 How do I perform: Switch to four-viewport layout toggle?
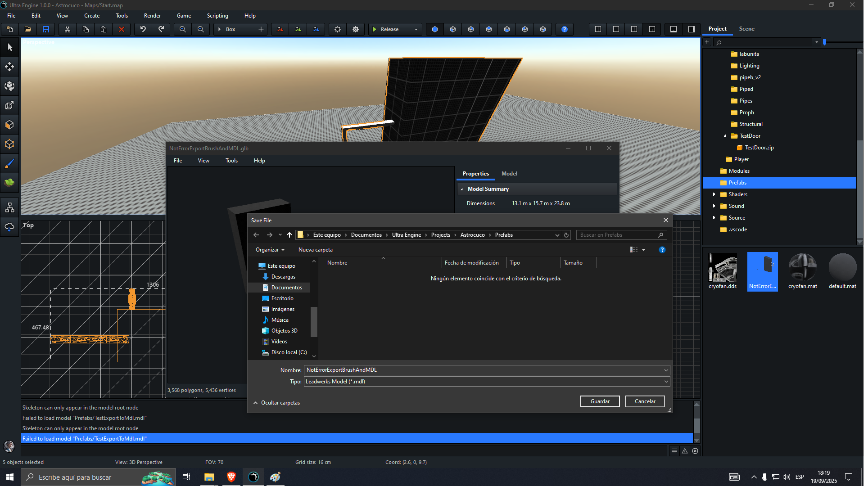click(x=598, y=29)
